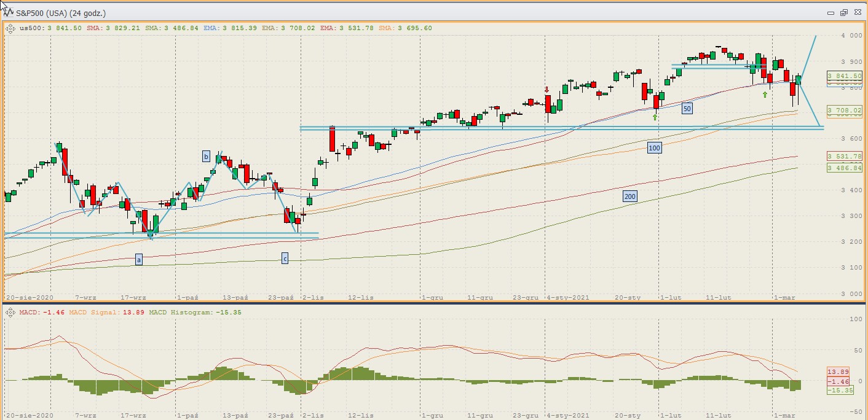Click the 'MACD Signal' legend label

[x=90, y=313]
